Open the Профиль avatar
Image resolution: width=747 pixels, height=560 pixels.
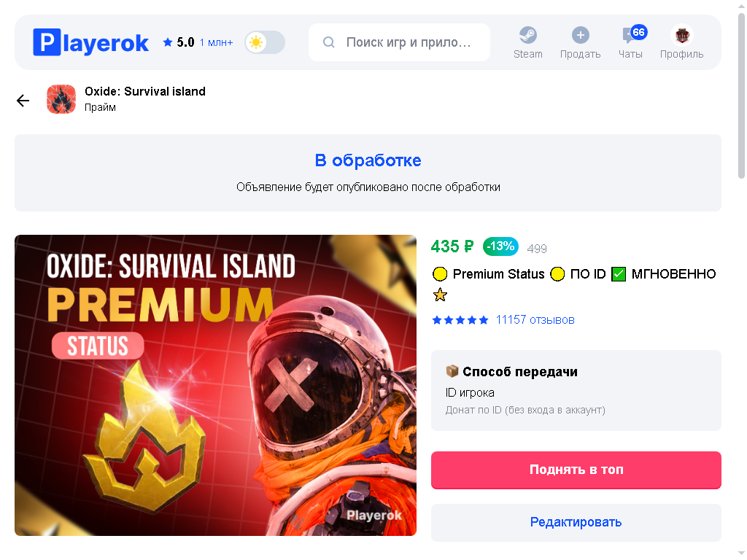click(682, 35)
